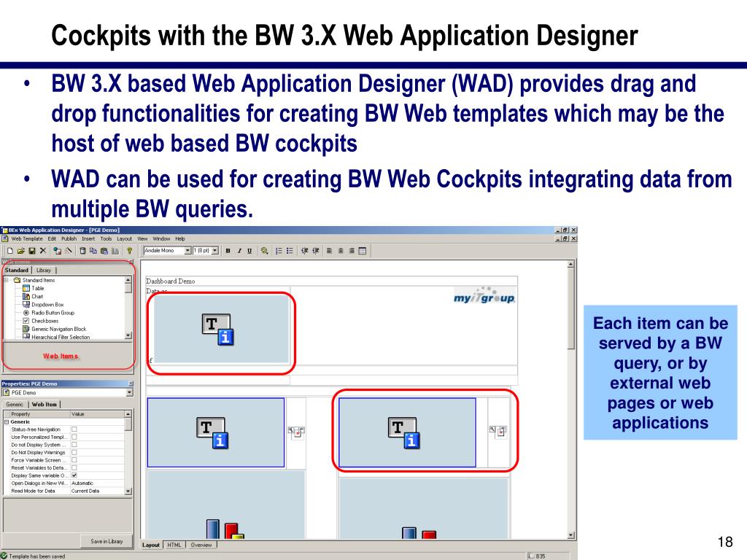The height and width of the screenshot is (560, 747).
Task: Tick the Do not Display System checkbox
Action: point(74,444)
